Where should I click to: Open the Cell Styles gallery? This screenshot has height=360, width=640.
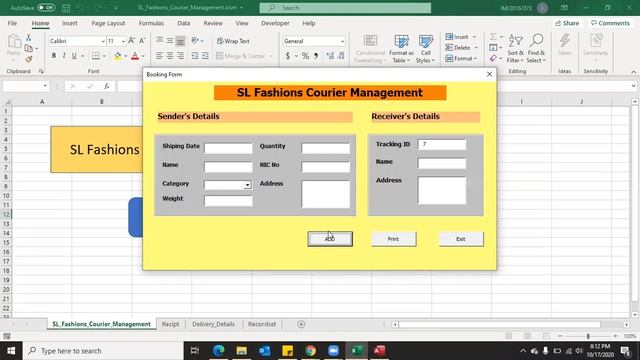coord(426,49)
